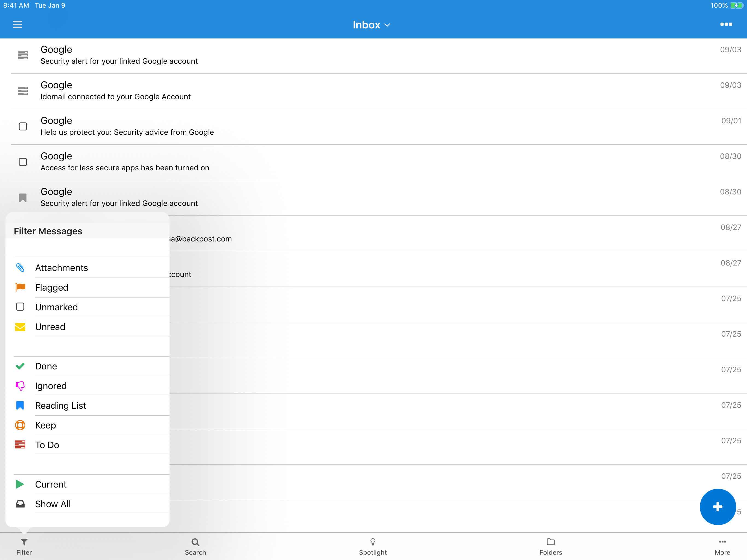Image resolution: width=747 pixels, height=560 pixels.
Task: Mark the 'Help us protect you' email checkbox
Action: [23, 126]
